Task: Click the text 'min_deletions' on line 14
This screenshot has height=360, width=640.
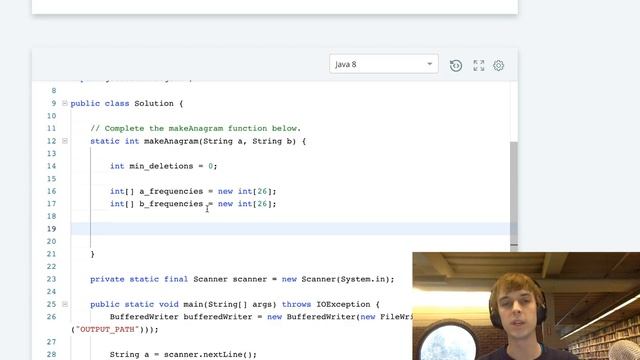Action: [x=161, y=166]
